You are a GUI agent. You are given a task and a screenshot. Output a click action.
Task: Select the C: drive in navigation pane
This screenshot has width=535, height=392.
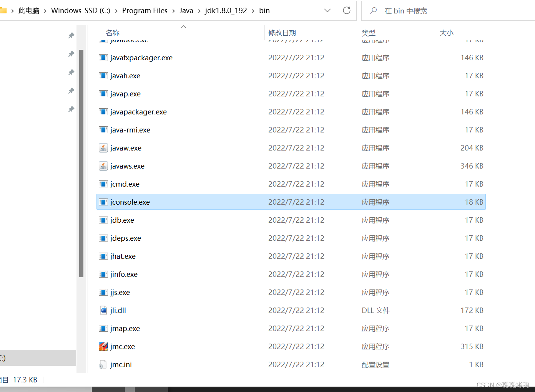click(38, 358)
